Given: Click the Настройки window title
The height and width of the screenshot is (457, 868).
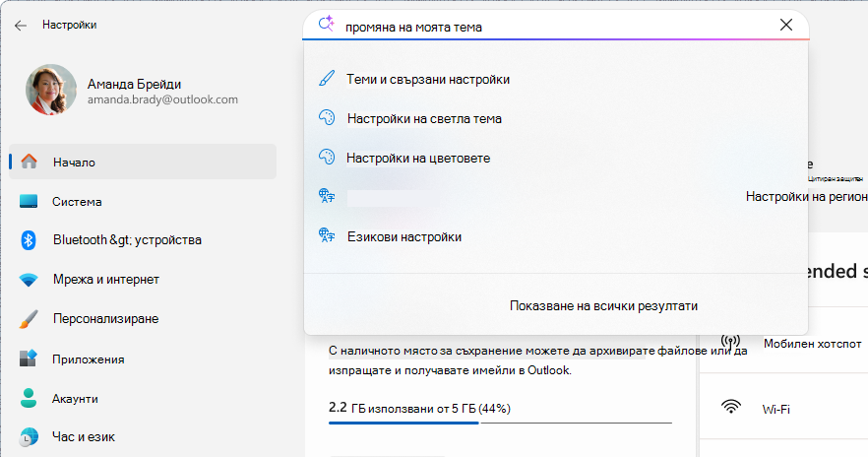Looking at the screenshot, I should tap(69, 25).
